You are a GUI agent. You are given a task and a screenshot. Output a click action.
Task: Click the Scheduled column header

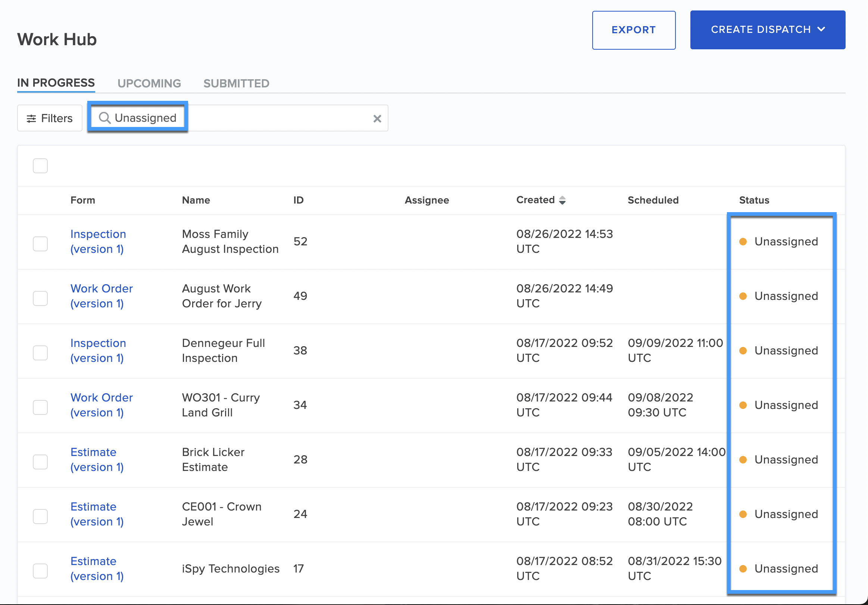(x=653, y=200)
